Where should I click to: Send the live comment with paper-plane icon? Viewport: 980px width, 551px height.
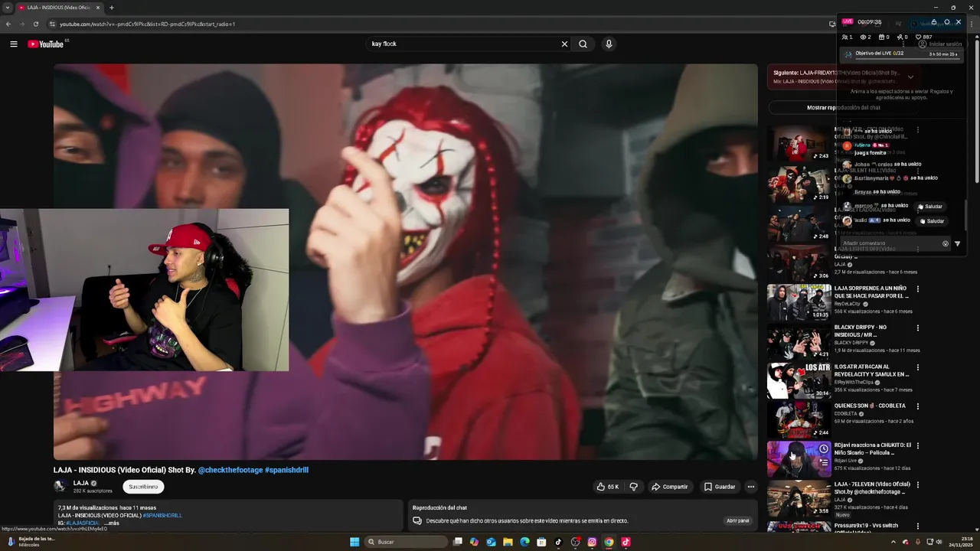957,243
